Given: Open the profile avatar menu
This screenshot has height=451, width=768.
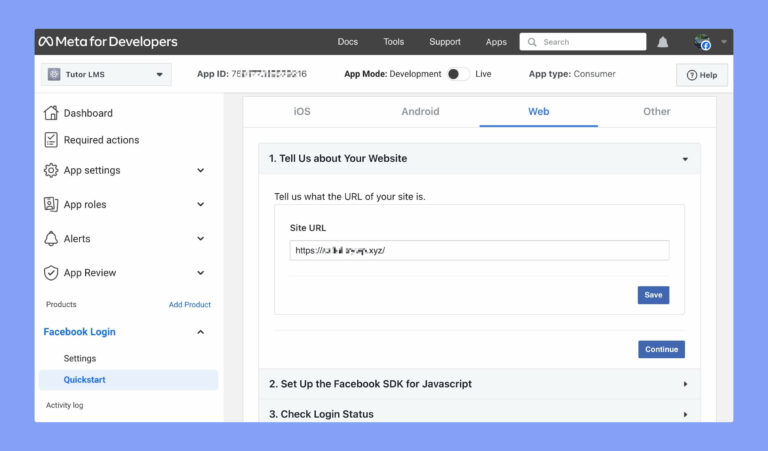Looking at the screenshot, I should (703, 42).
